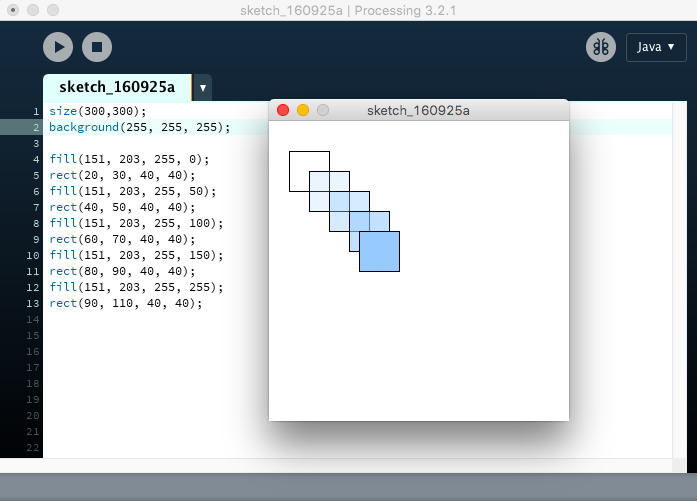Click the fill(151, 203, 255, 150) line
Image resolution: width=697 pixels, height=501 pixels.
(x=136, y=255)
